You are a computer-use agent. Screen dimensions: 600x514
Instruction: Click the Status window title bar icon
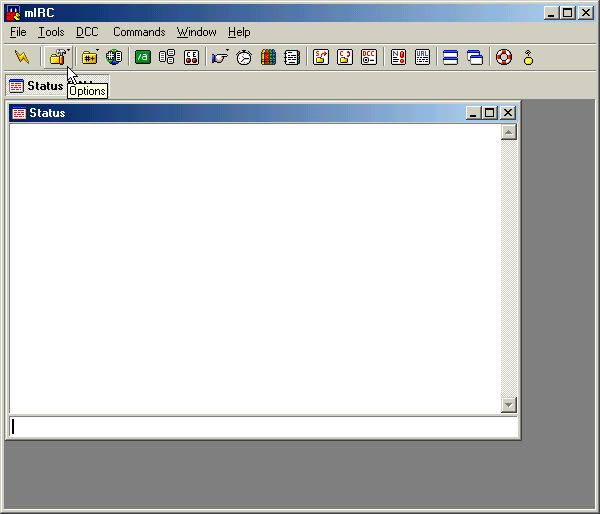coord(19,113)
